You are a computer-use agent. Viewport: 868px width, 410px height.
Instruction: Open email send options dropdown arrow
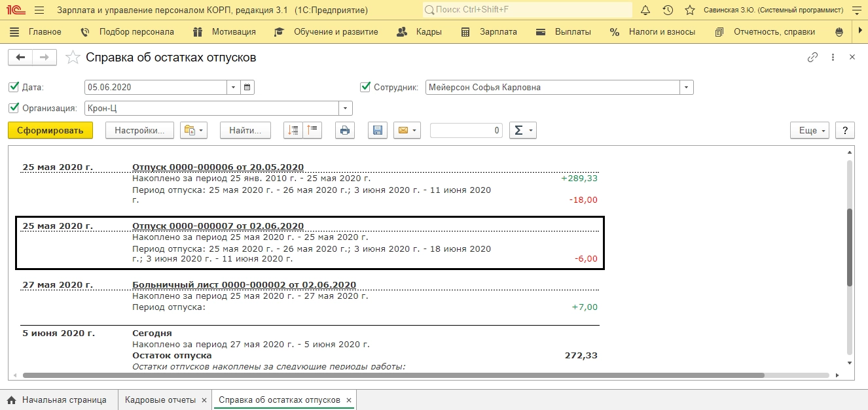415,130
